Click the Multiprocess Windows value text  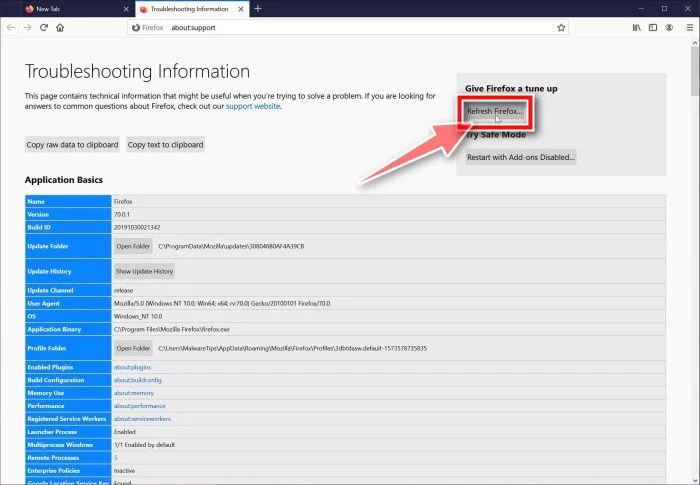[144, 445]
